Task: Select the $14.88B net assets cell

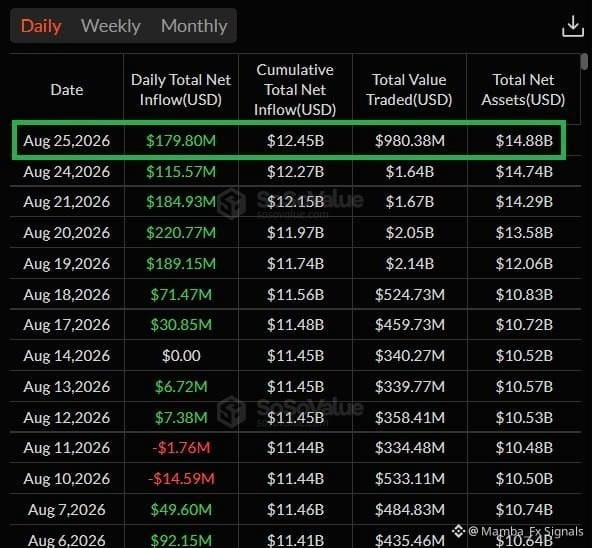Action: point(524,141)
